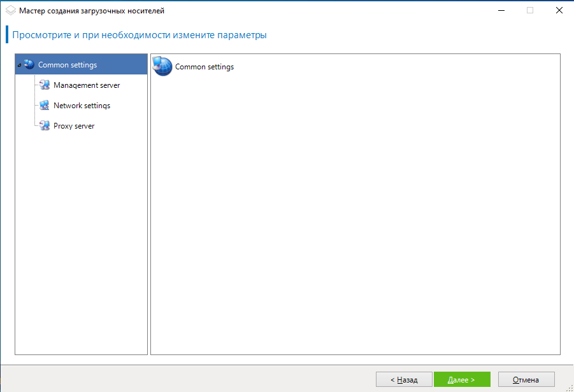This screenshot has width=574, height=392.
Task: Collapse the Common settings tree node arrow
Action: 20,65
